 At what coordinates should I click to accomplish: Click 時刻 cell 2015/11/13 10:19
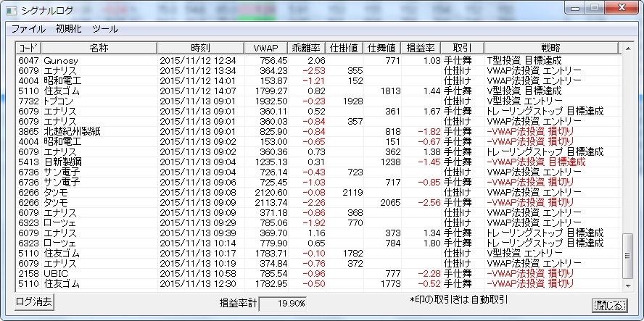pyautogui.click(x=197, y=263)
